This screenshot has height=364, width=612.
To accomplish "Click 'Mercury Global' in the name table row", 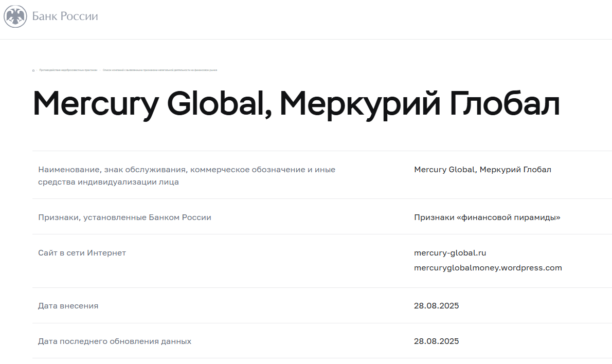I will [444, 169].
